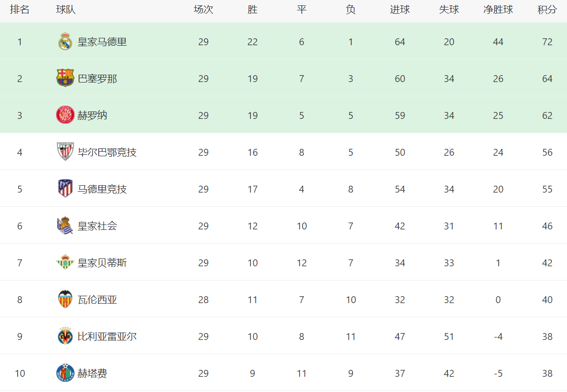Click the 净胜球 column header
This screenshot has height=392, width=567.
coord(498,10)
